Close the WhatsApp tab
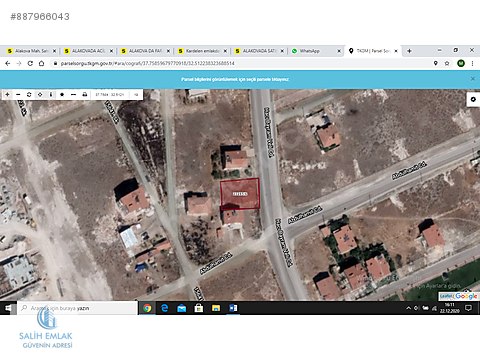The image size is (480, 360). pos(339,51)
